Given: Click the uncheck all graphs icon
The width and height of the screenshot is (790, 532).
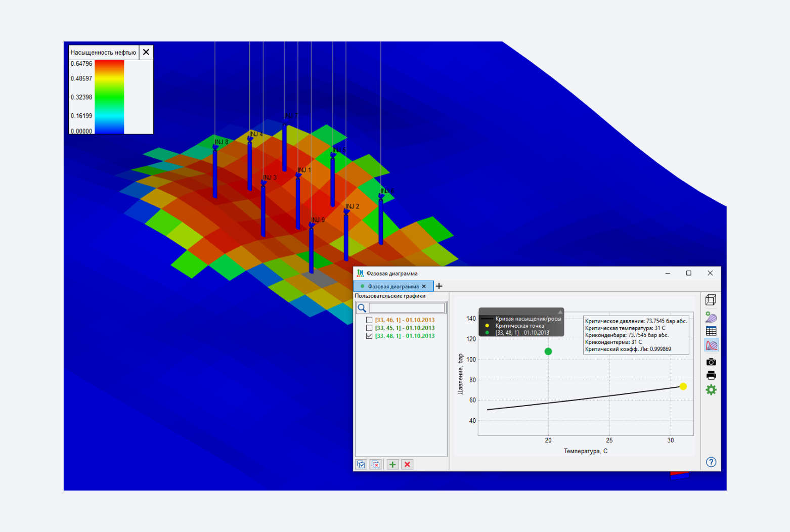Looking at the screenshot, I should 376,464.
